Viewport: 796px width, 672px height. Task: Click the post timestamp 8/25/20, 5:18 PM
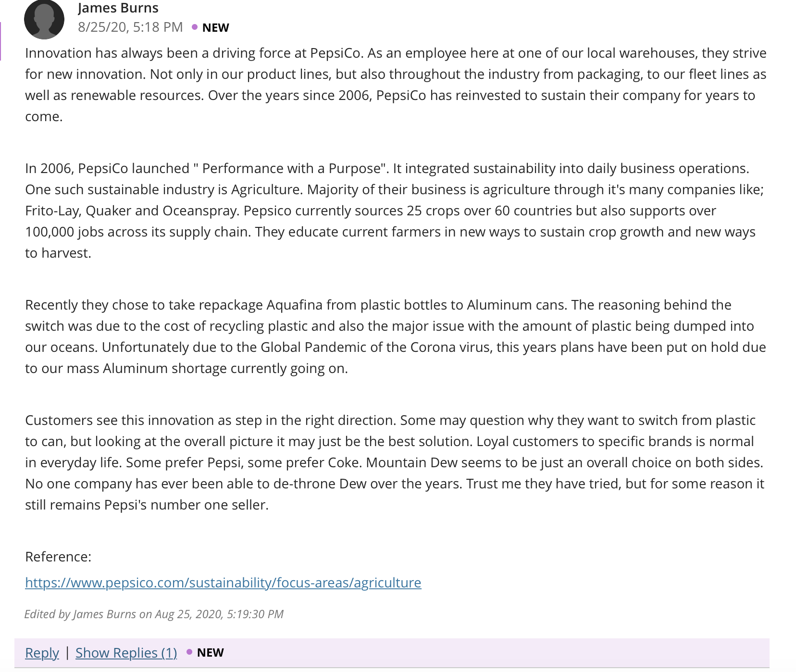tap(130, 27)
